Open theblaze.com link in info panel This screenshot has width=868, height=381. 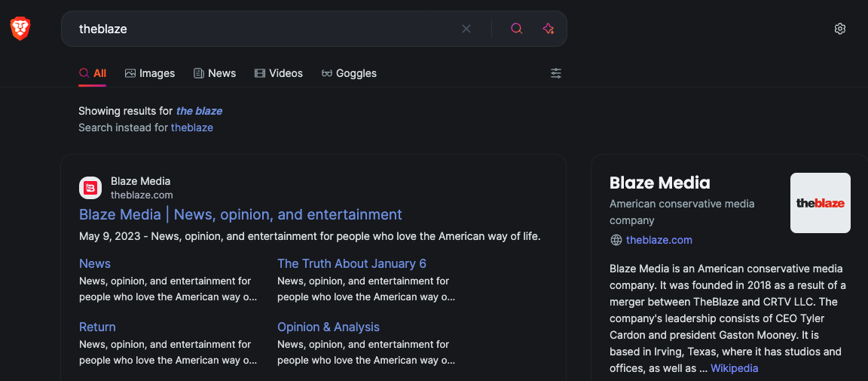click(x=659, y=240)
